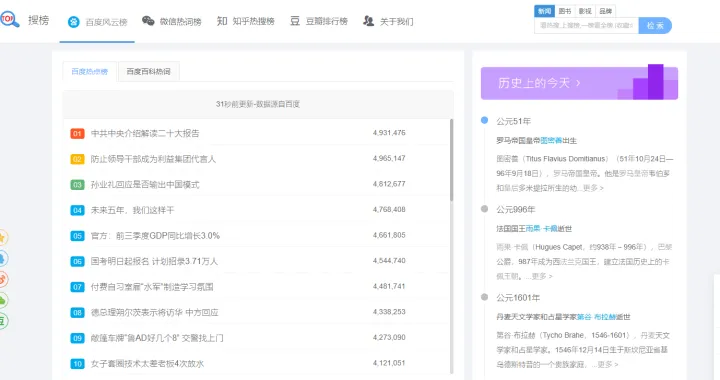Click the heat value 4,812,677

389,184
